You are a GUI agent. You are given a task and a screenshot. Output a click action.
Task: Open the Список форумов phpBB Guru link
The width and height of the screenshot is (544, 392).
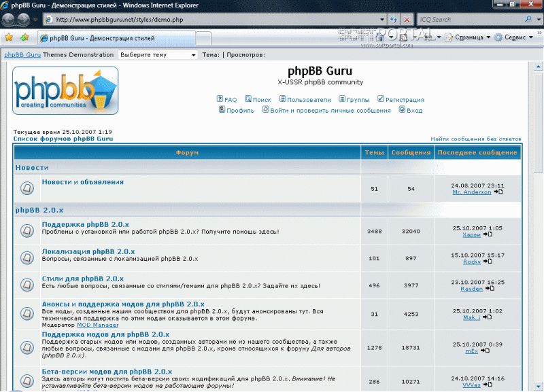point(63,139)
